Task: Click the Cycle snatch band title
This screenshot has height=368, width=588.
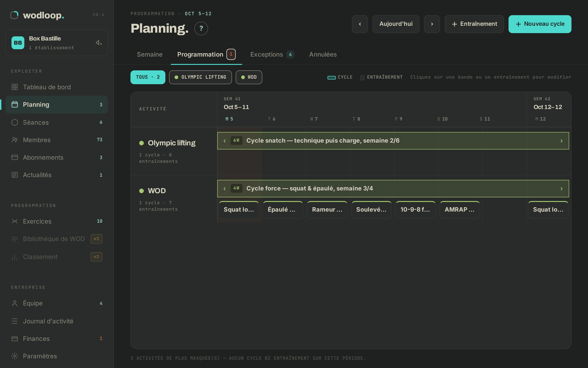Action: click(323, 141)
